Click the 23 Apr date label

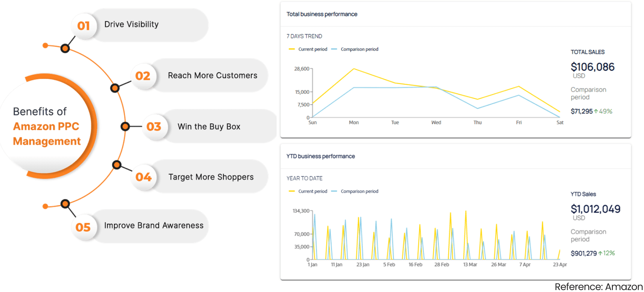coord(560,265)
